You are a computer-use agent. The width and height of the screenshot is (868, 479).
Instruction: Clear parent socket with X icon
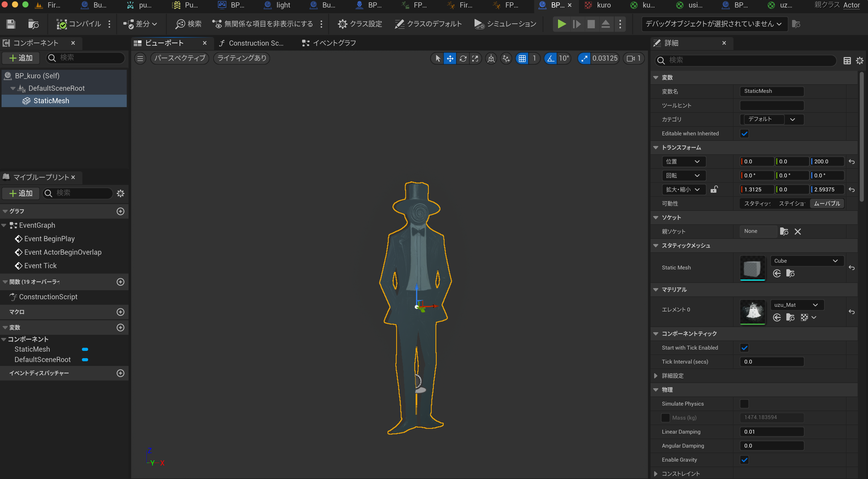tap(798, 232)
